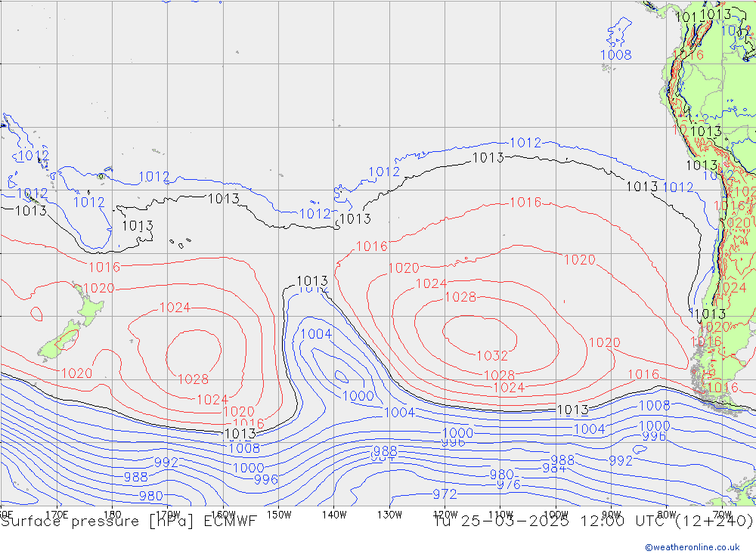Click the 1004 label inside the low trough
756x554 pixels.
click(x=316, y=334)
